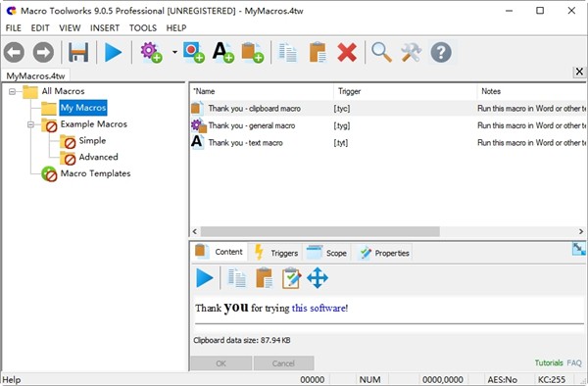Open dropdown arrow beside add macro gear

[x=174, y=52]
